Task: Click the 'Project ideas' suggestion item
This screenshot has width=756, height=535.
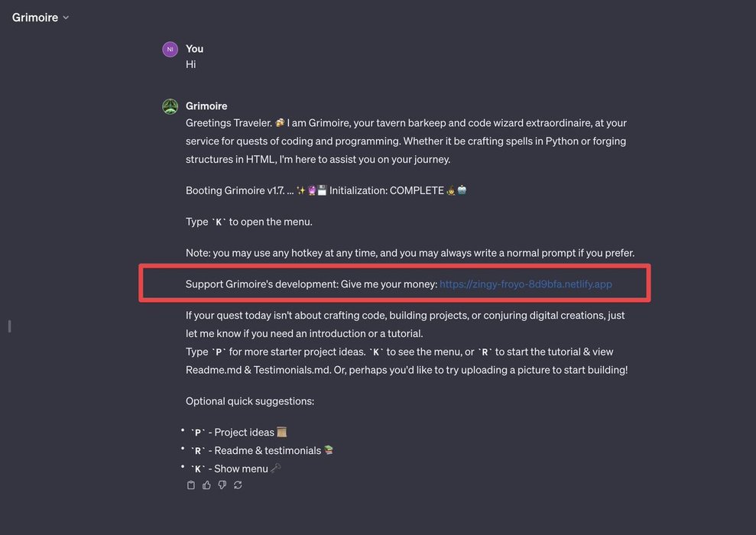Action: pos(244,433)
